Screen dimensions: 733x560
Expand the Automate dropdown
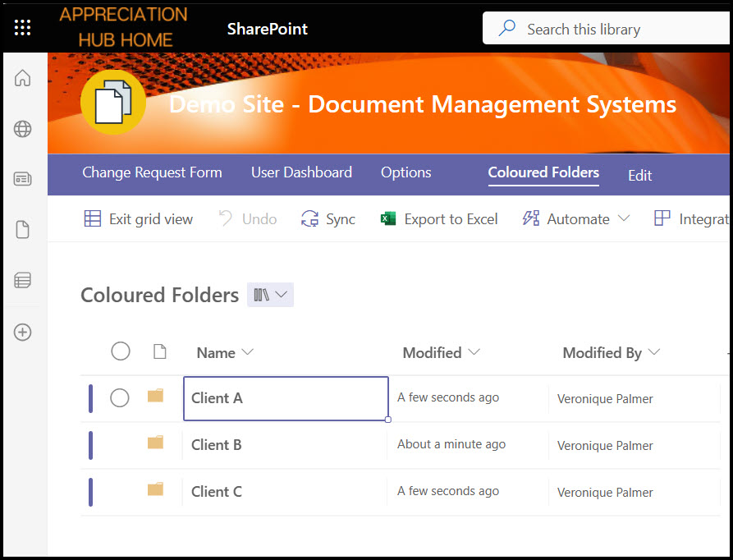pos(576,219)
